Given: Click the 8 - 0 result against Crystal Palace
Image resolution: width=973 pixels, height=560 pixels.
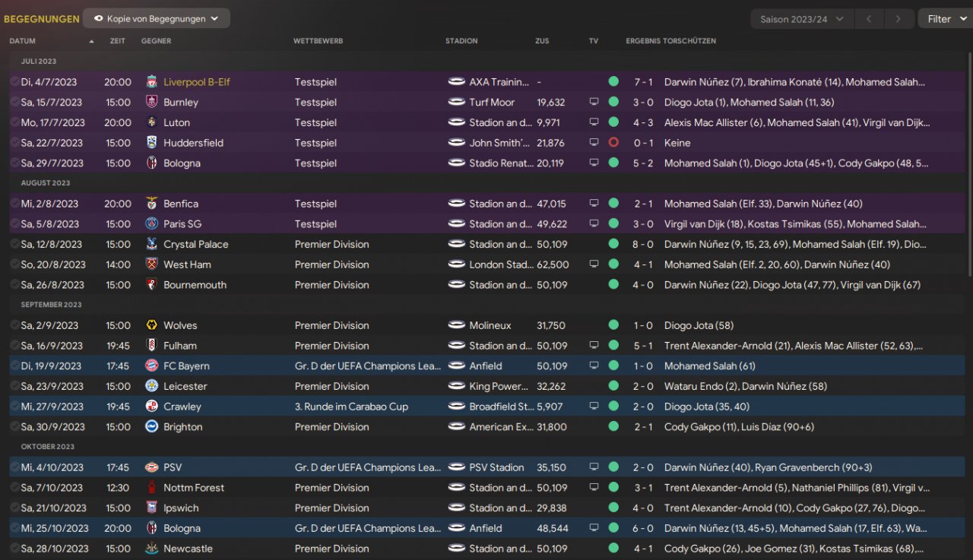Looking at the screenshot, I should (x=643, y=244).
